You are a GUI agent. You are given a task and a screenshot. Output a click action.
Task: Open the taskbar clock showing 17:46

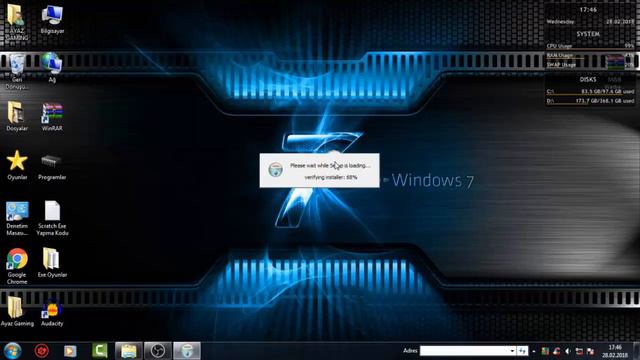tap(614, 351)
